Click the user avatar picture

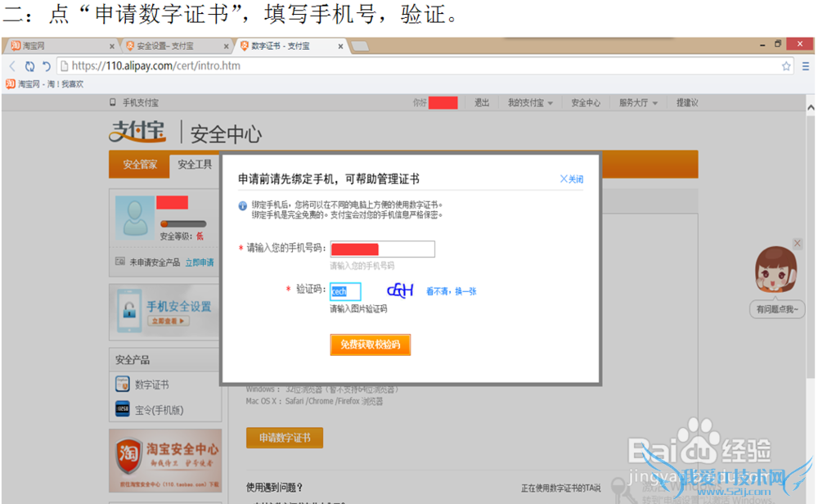[135, 218]
